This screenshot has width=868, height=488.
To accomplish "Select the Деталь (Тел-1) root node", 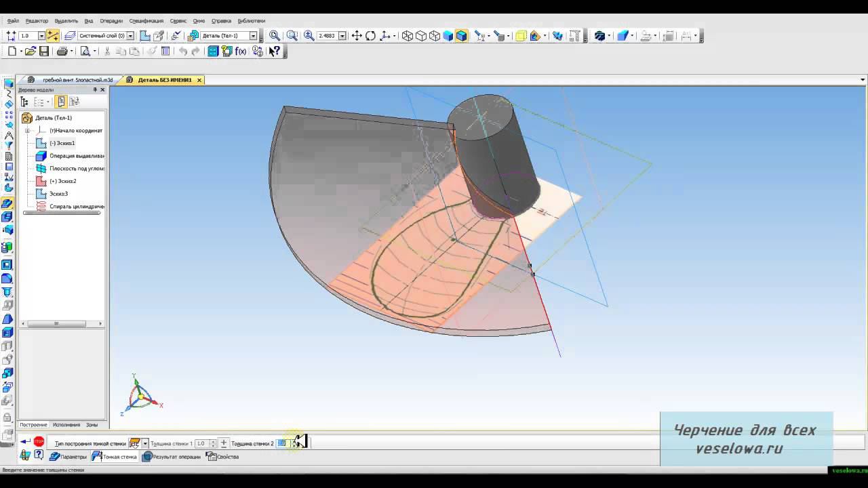I will tap(53, 118).
